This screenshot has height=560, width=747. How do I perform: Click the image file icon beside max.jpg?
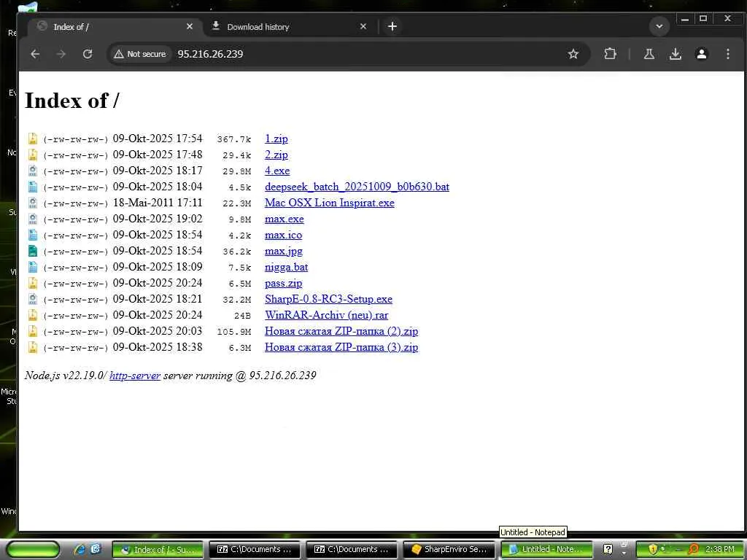pyautogui.click(x=32, y=251)
